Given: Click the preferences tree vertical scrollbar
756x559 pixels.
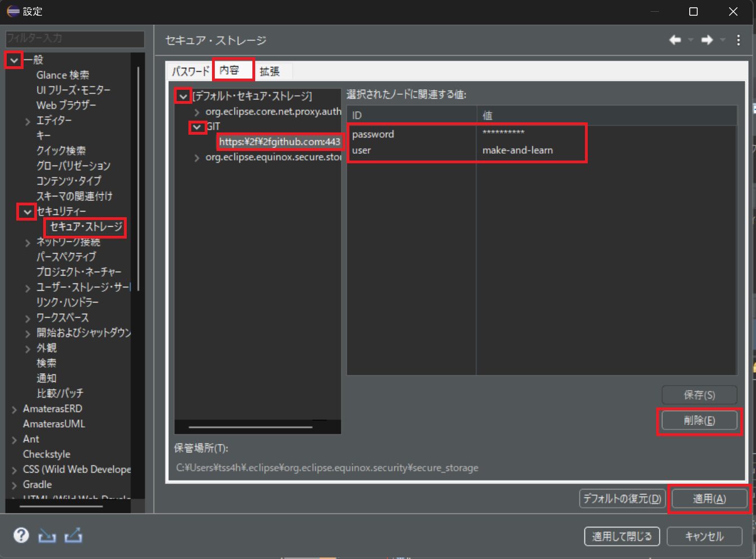Looking at the screenshot, I should (138, 180).
